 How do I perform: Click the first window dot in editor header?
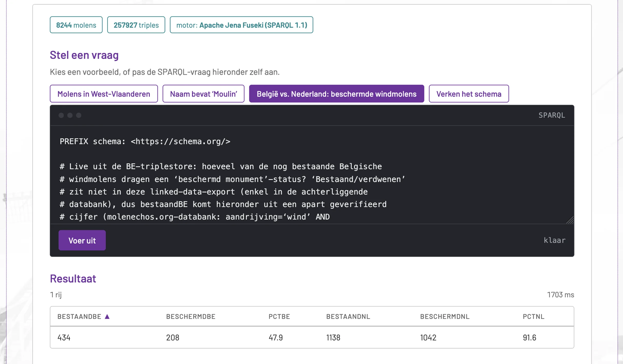61,115
